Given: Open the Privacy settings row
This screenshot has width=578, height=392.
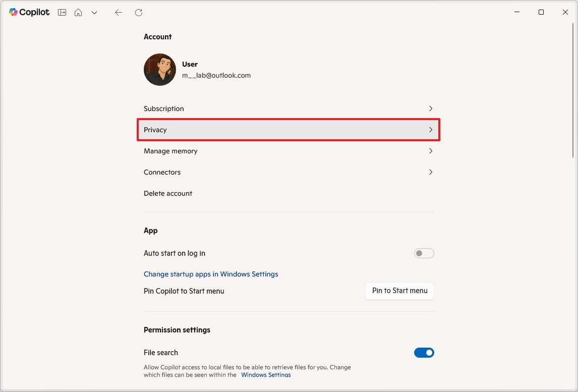Looking at the screenshot, I should (x=288, y=130).
